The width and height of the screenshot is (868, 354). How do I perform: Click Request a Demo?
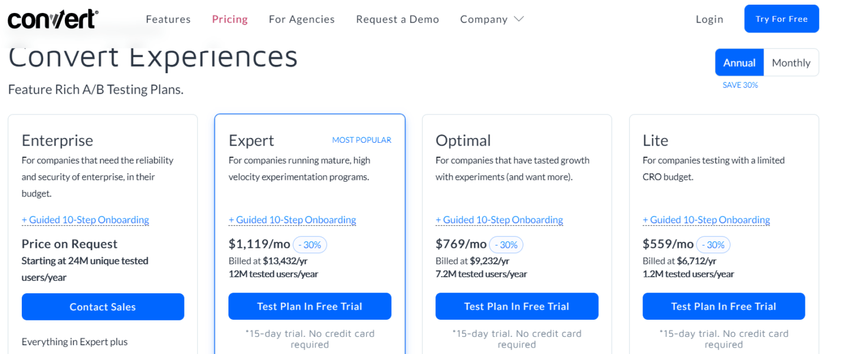(397, 19)
